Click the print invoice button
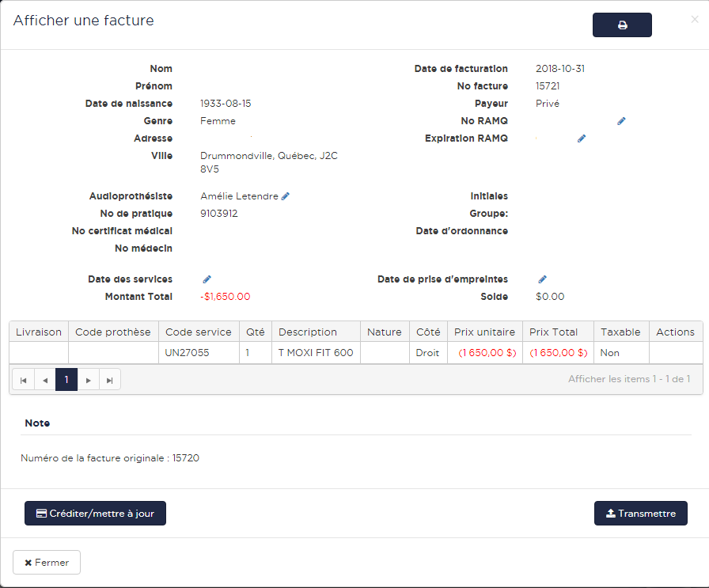This screenshot has height=588, width=709. tap(622, 25)
